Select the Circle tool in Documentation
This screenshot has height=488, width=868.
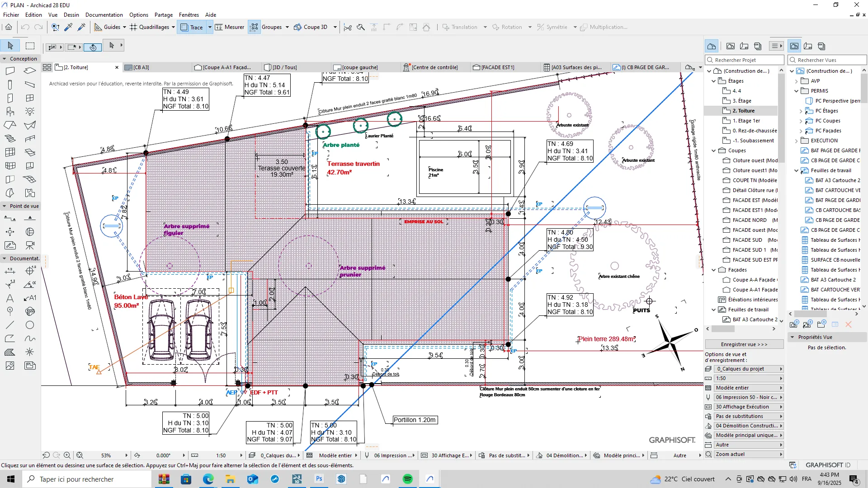coord(30,325)
